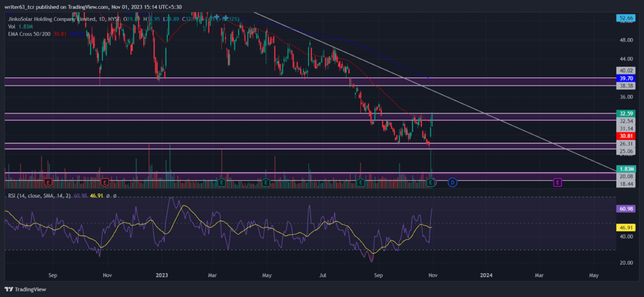
Task: Click the 40.02 price axis label
Action: pos(626,70)
